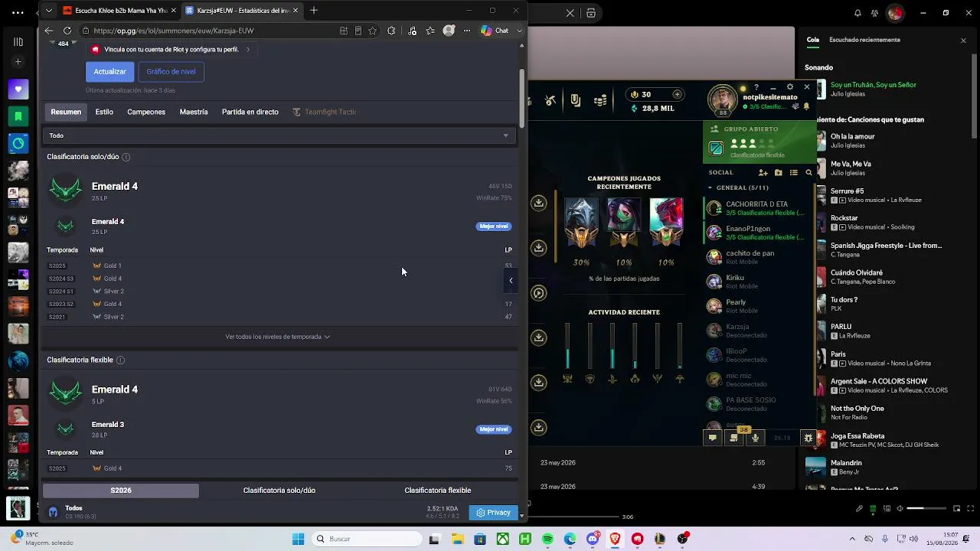980x551 pixels.
Task: Open browser extensions puzzle icon
Action: coord(391,31)
